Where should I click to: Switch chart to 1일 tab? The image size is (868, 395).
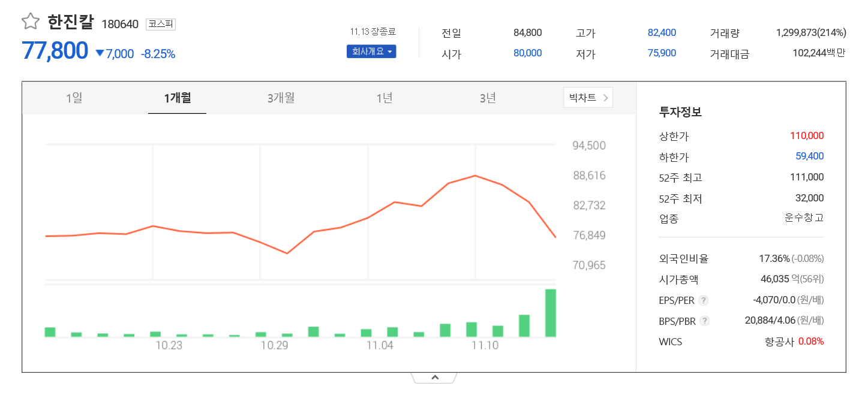point(74,98)
